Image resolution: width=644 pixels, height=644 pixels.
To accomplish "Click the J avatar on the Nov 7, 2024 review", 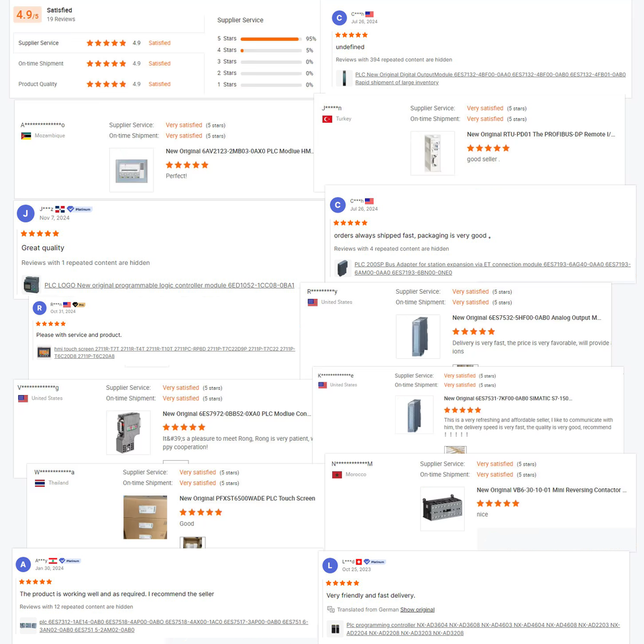I will tap(25, 214).
